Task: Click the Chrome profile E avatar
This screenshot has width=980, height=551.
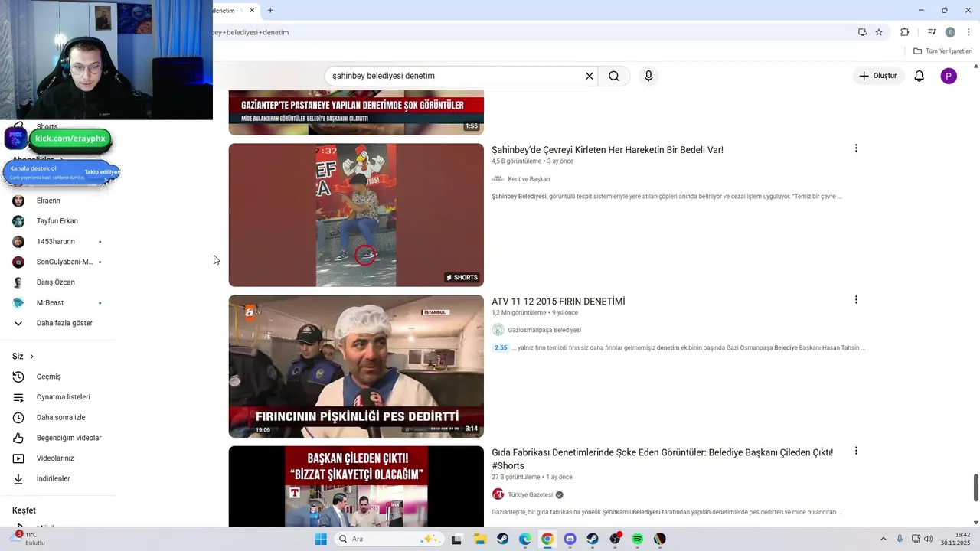Action: pos(950,32)
